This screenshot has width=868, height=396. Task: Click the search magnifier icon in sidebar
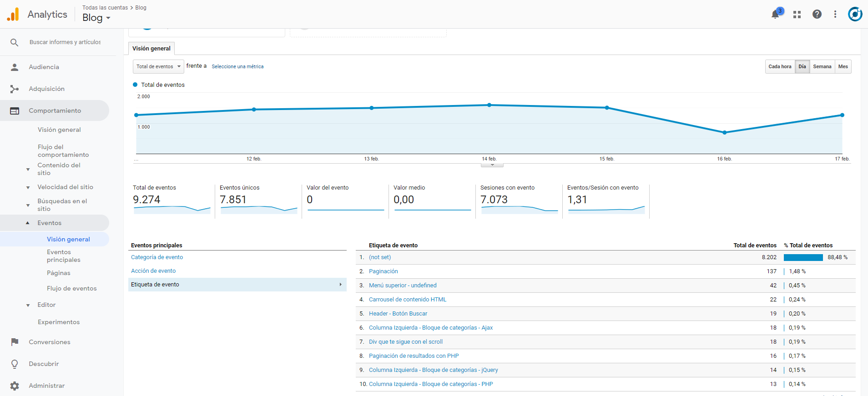15,42
